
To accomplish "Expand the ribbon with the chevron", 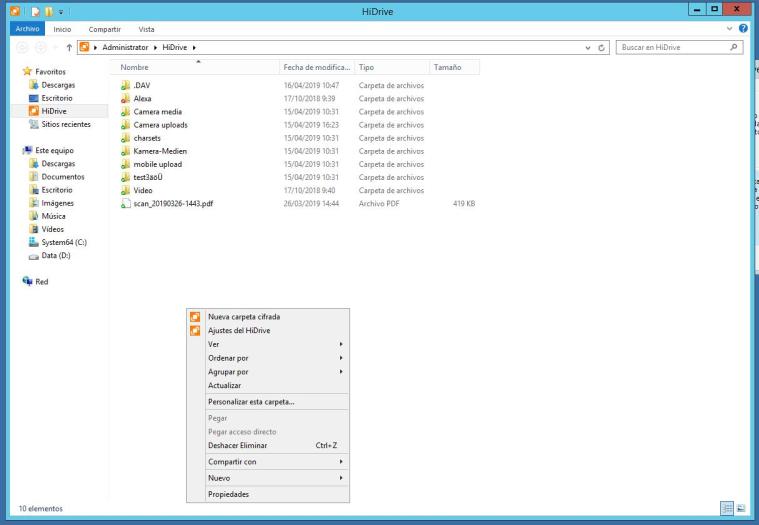I will point(729,29).
